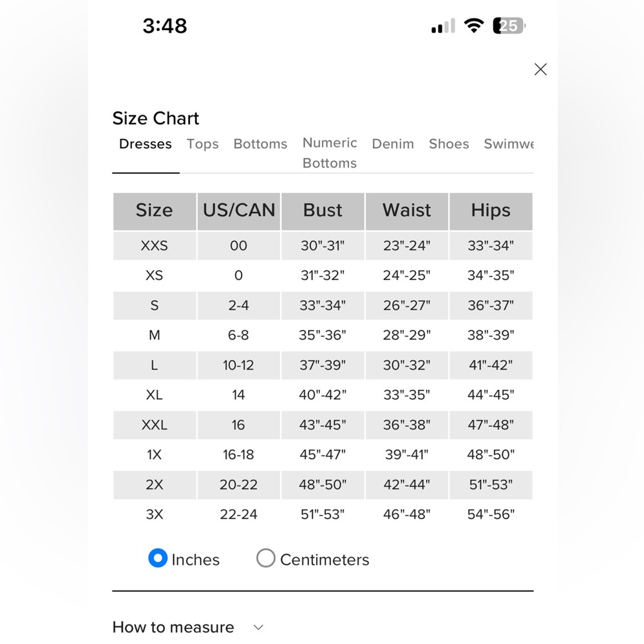
Task: Open the Swimwear tab
Action: pos(509,144)
